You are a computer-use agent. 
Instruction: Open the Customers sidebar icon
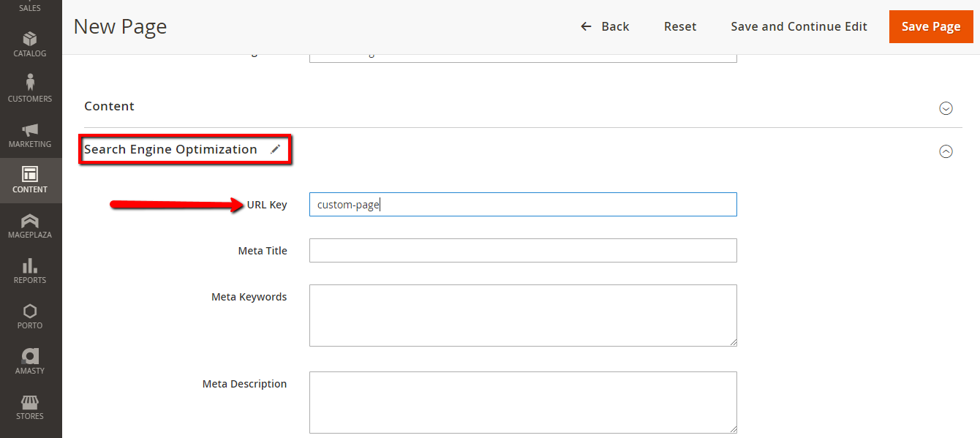pyautogui.click(x=30, y=83)
